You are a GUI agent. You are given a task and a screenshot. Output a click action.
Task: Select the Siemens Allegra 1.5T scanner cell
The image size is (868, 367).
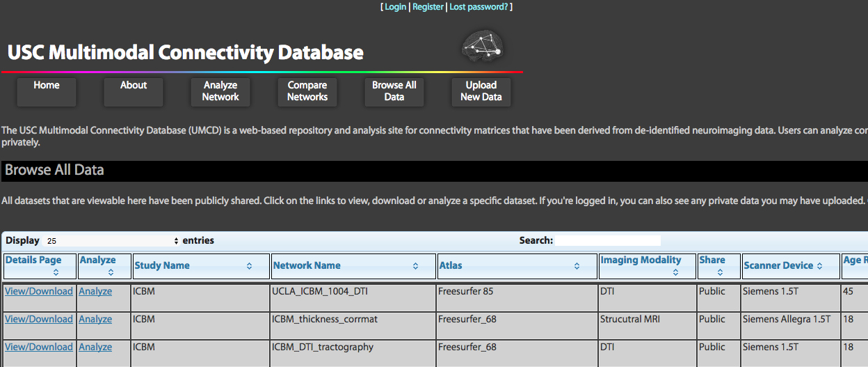791,325
